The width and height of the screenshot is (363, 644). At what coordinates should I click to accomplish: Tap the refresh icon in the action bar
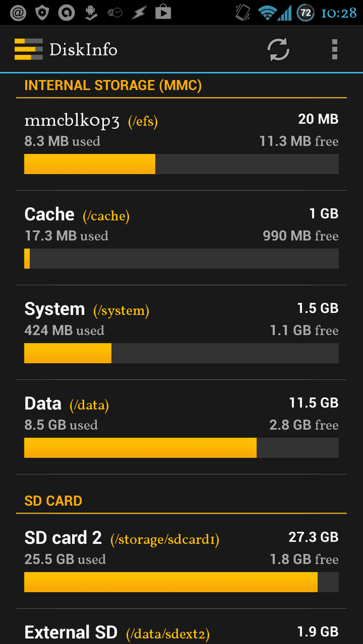[x=279, y=49]
